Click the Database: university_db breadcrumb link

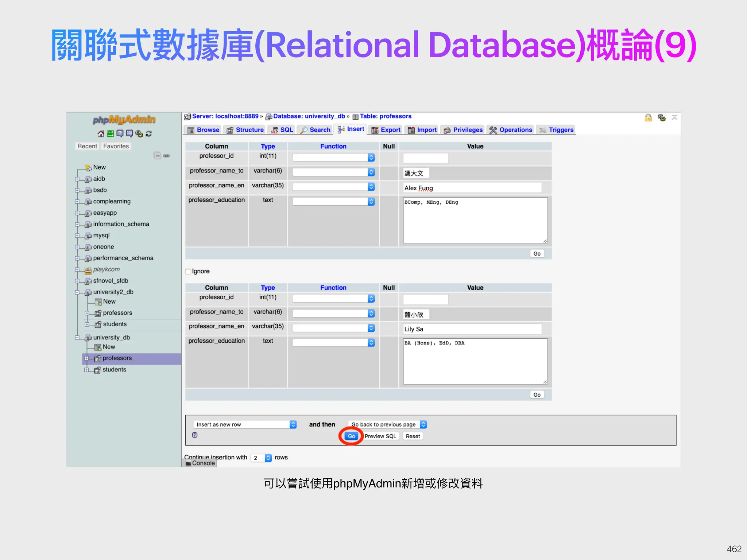[309, 116]
